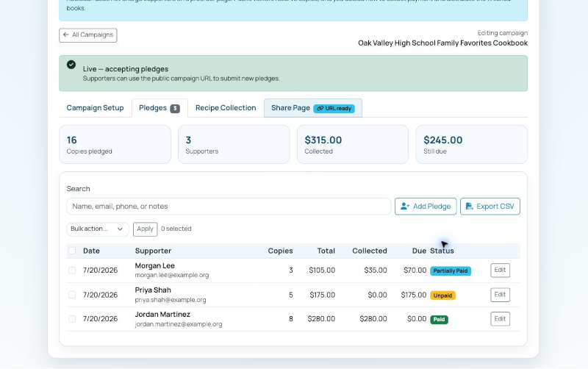Viewport: 588px width, 369px height.
Task: Click the $245.00 Still due stat card
Action: [x=472, y=144]
